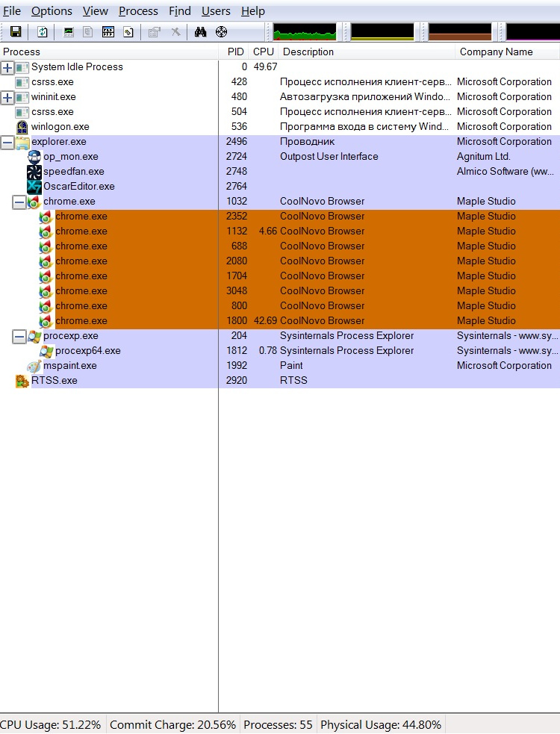This screenshot has width=560, height=734.
Task: Collapse the explorer.exe process tree
Action: point(7,142)
